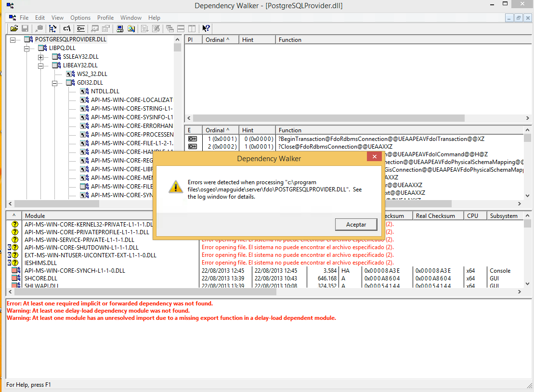The width and height of the screenshot is (534, 392).
Task: Collapse the GDI32.DLL tree node
Action: (x=54, y=83)
